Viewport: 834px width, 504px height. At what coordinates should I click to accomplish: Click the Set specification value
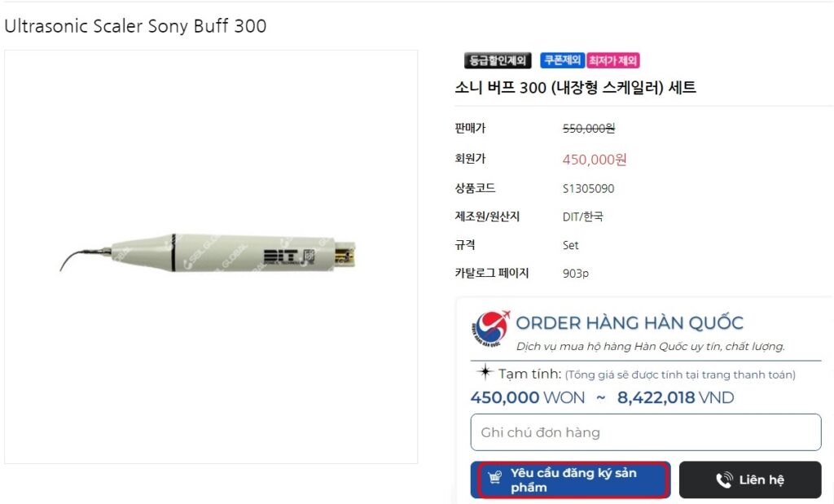coord(570,245)
